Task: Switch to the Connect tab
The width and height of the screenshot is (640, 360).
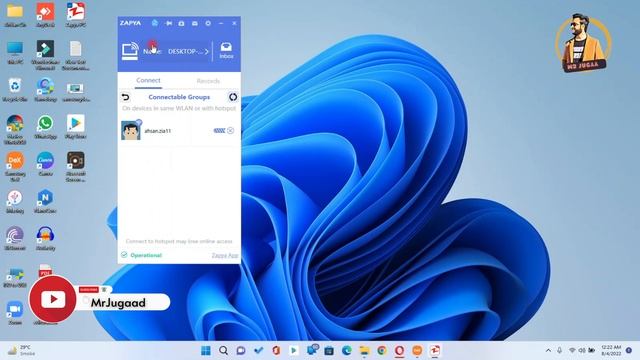Action: pos(148,80)
